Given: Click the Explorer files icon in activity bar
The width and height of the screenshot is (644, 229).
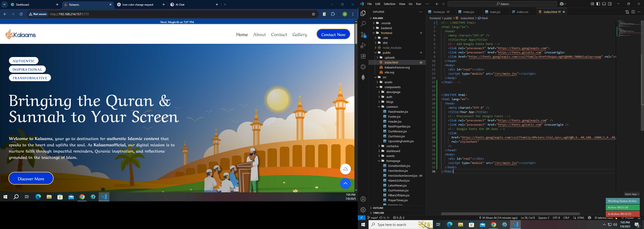Looking at the screenshot, I should 363,13.
